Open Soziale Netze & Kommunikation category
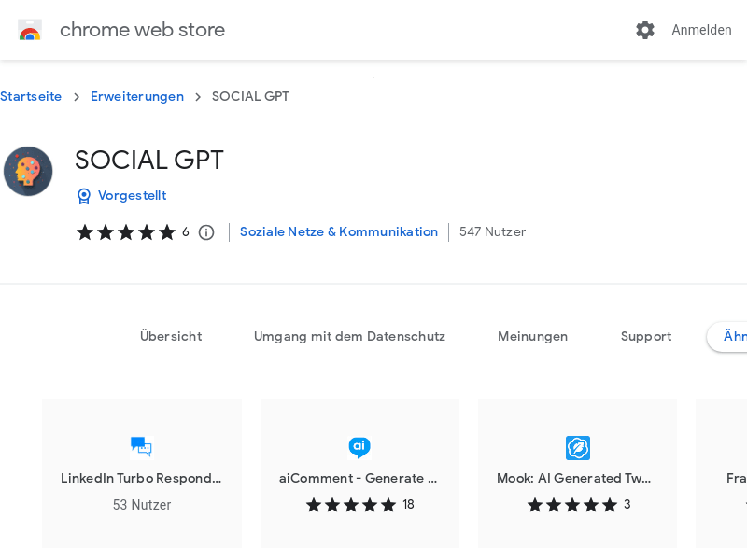This screenshot has width=747, height=560. click(x=339, y=231)
